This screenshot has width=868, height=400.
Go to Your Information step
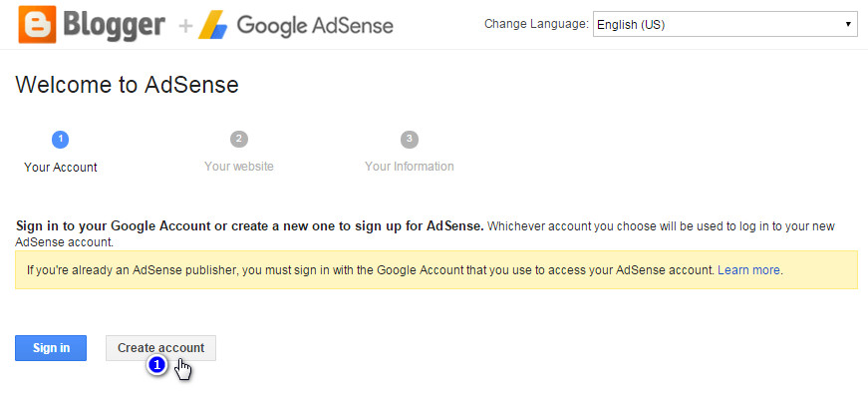pos(410,167)
